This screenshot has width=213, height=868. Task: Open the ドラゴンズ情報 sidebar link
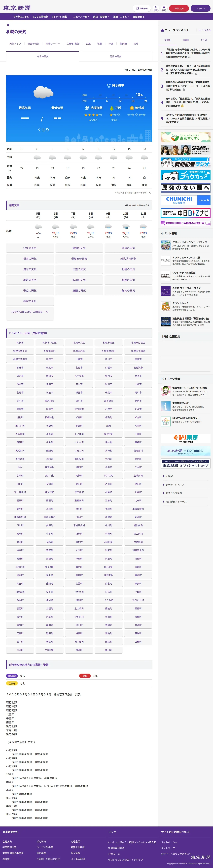point(174,493)
